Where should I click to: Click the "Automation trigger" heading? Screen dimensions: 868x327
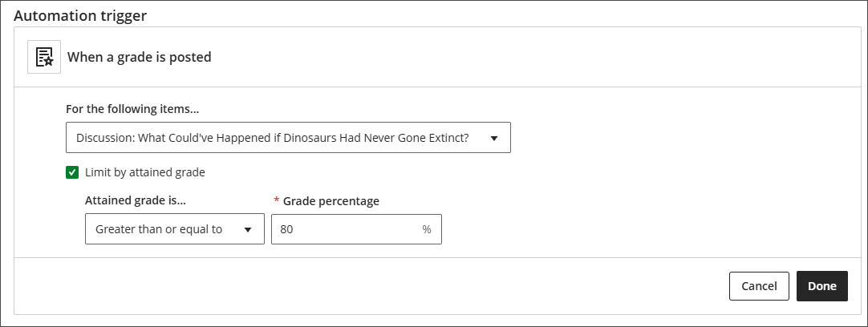point(80,15)
